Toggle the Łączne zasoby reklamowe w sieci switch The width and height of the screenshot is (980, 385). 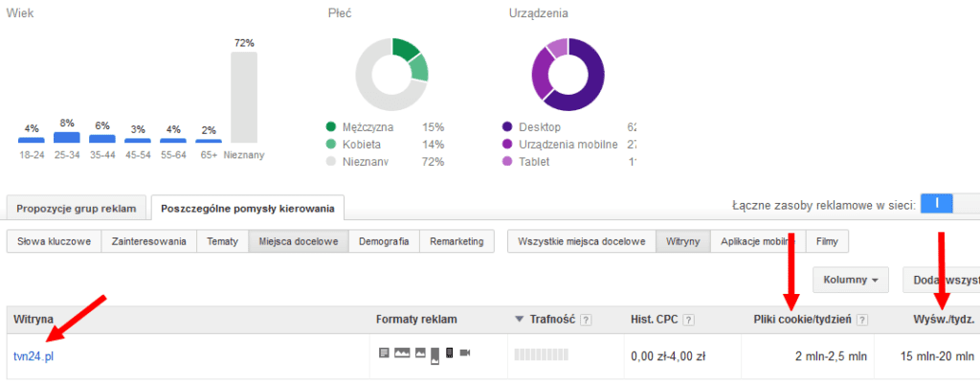coord(950,204)
